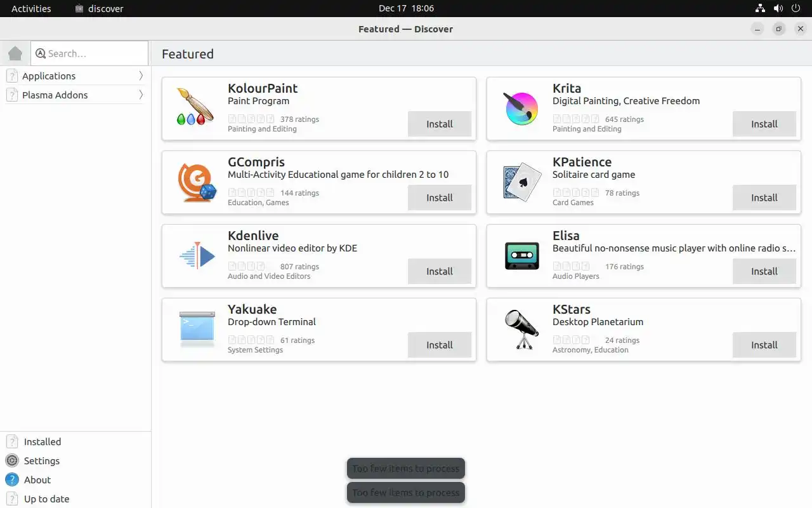This screenshot has height=508, width=812.
Task: Click the Kdenlive title text
Action: [x=253, y=236]
